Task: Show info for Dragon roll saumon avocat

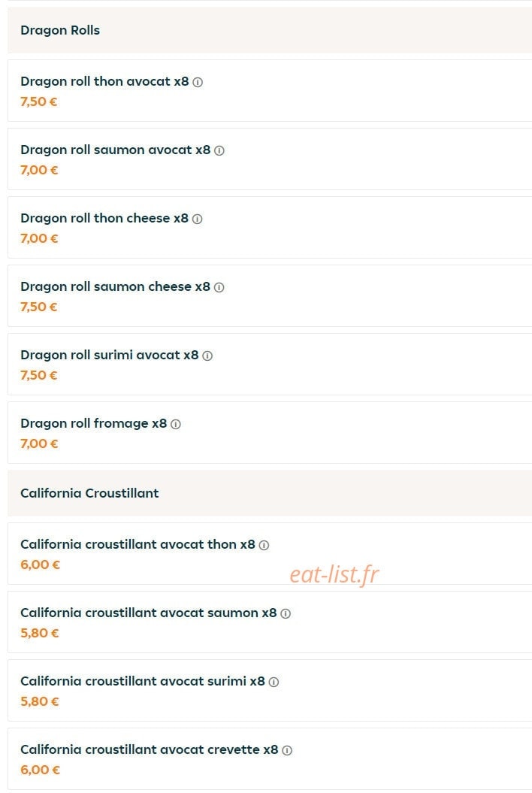Action: 219,151
